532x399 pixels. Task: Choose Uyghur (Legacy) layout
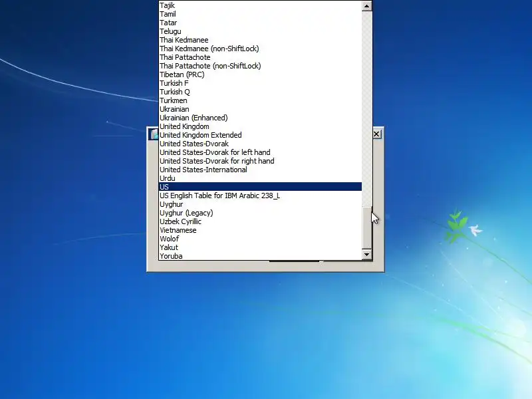tap(260, 213)
